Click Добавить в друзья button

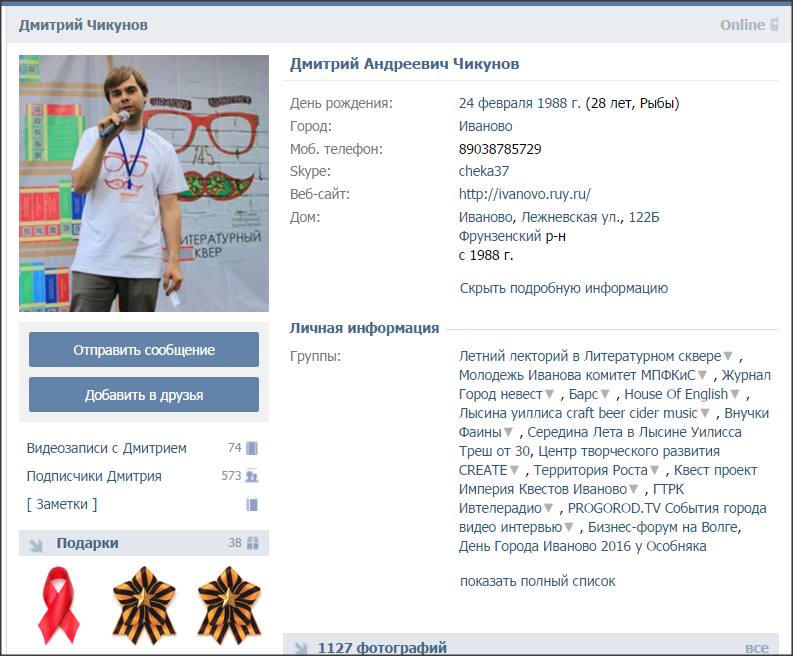144,395
